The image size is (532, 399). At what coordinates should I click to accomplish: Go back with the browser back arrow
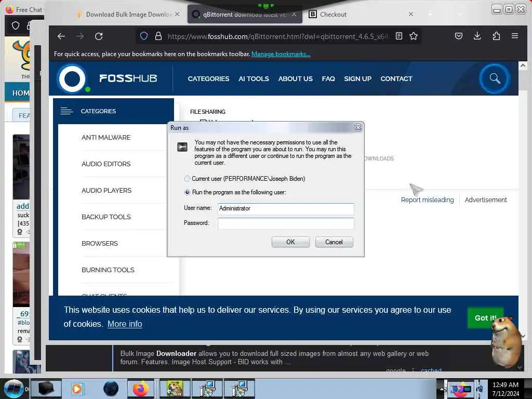coord(61,36)
